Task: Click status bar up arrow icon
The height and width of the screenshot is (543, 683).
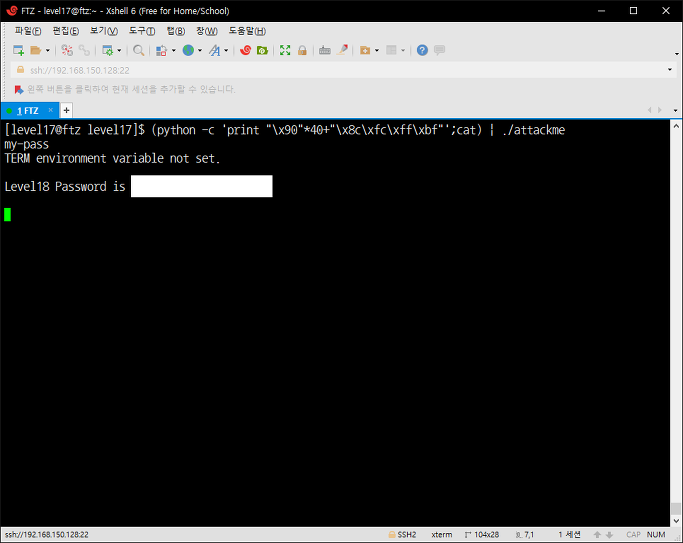Action: [597, 535]
